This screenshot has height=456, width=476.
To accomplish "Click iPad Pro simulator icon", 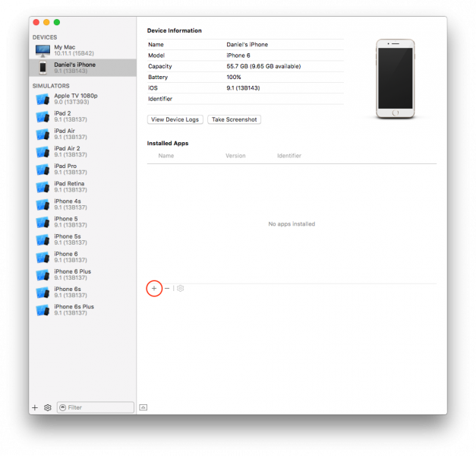I will tap(43, 169).
